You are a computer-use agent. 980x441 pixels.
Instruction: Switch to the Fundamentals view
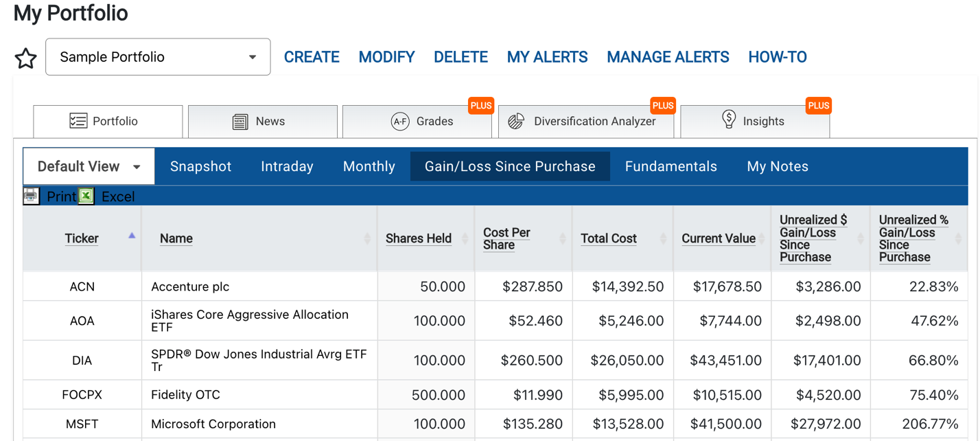(x=671, y=166)
